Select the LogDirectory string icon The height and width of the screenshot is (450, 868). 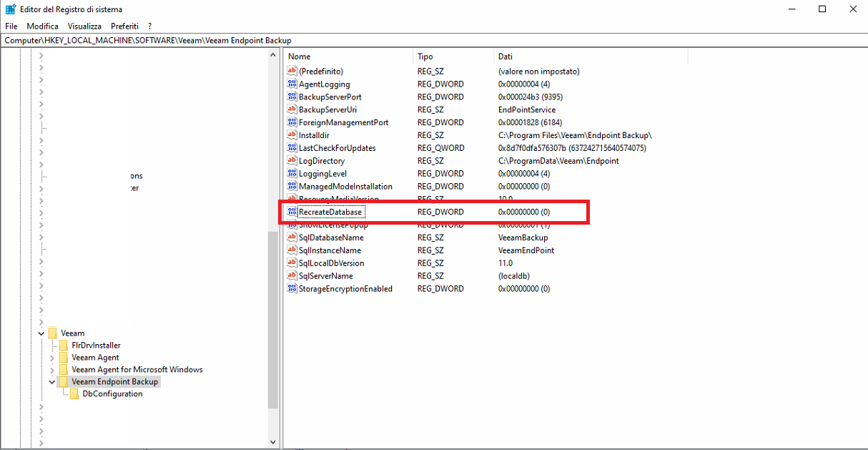292,161
